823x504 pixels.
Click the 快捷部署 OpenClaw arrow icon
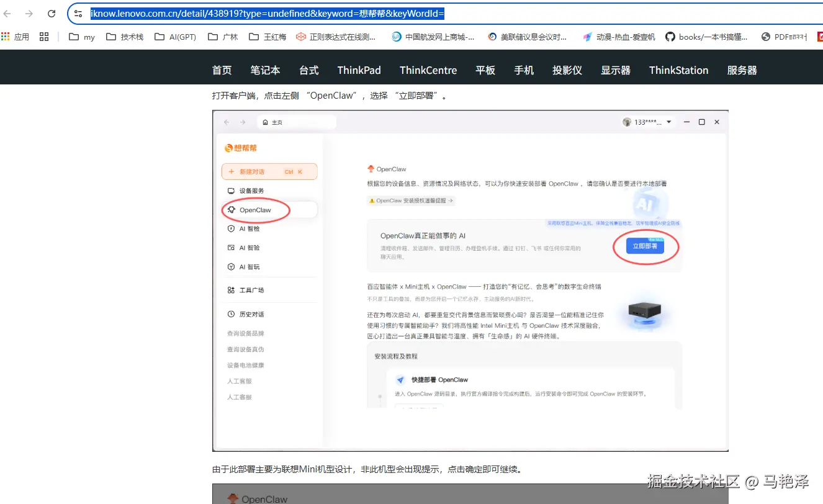[x=400, y=379]
